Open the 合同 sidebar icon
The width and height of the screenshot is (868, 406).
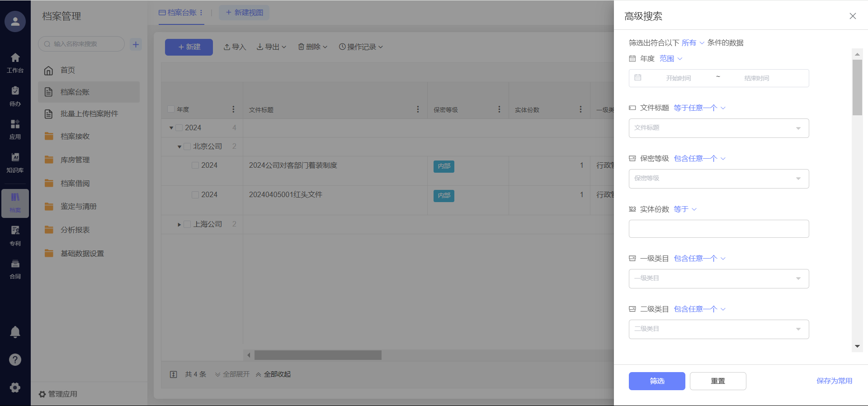tap(15, 269)
